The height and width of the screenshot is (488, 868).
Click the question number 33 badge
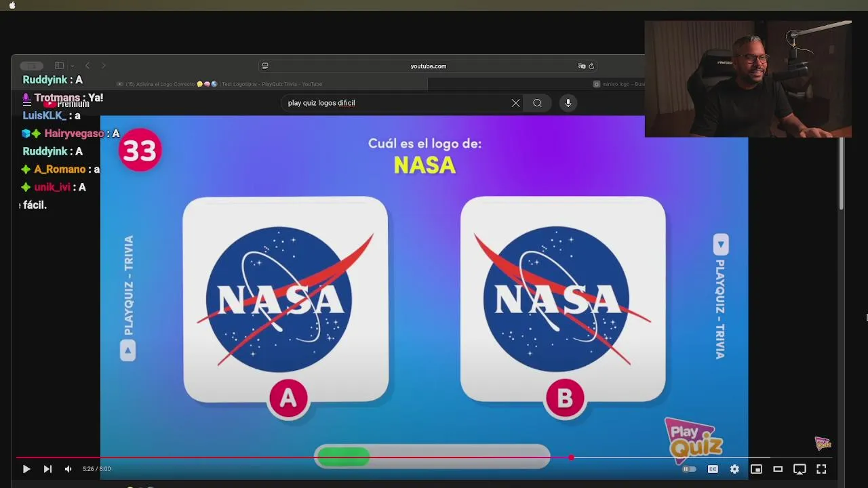[x=140, y=150]
